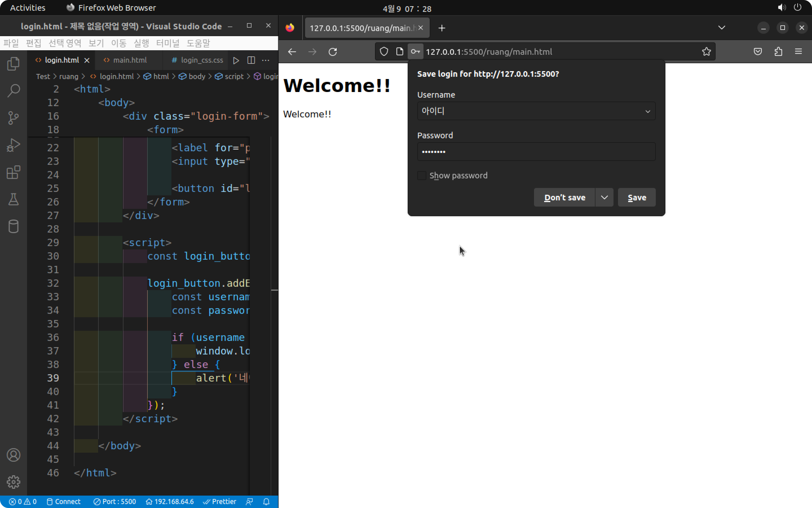
Task: Click 192.168.64.6 in status bar
Action: [170, 502]
